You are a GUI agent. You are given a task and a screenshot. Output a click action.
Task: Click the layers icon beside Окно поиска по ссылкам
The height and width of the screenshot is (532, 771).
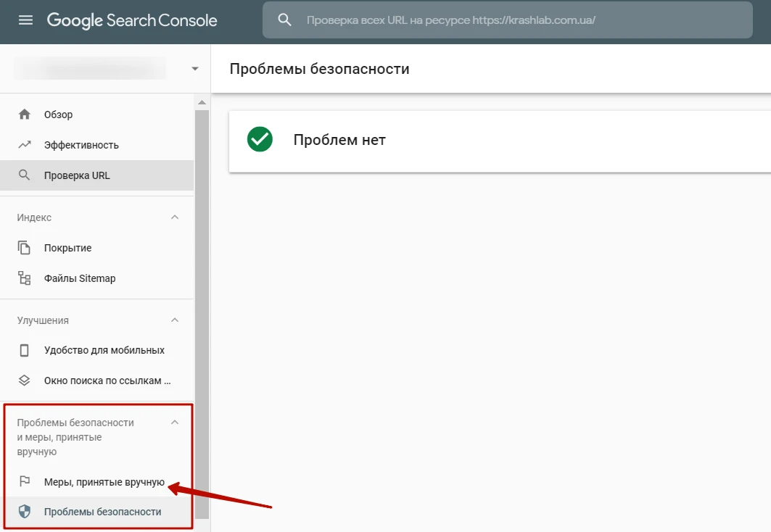pyautogui.click(x=25, y=381)
